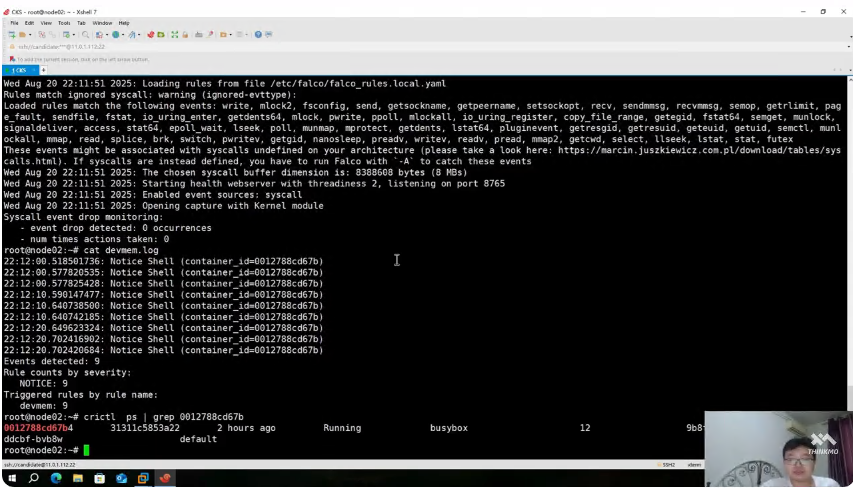Open the Tools menu

(64, 22)
